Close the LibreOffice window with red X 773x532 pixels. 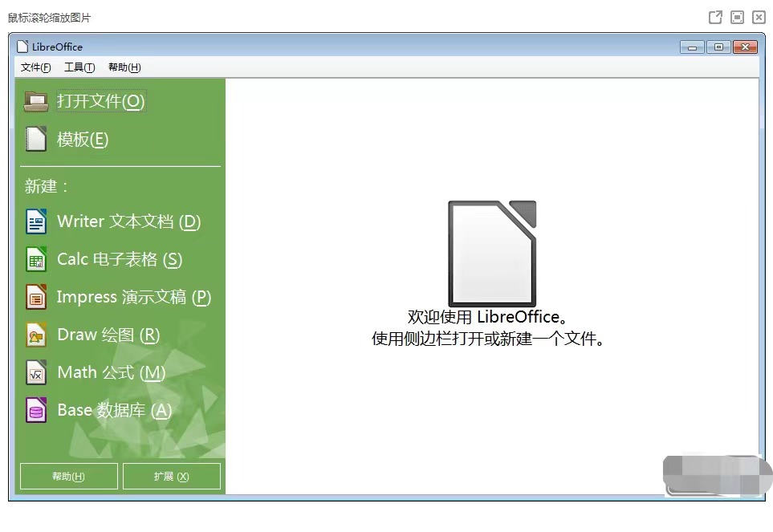(x=745, y=47)
